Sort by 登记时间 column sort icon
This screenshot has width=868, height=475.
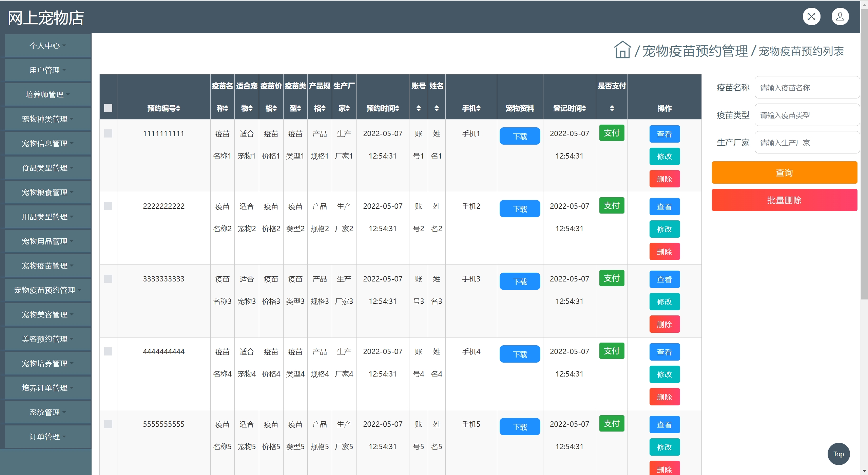pos(584,108)
